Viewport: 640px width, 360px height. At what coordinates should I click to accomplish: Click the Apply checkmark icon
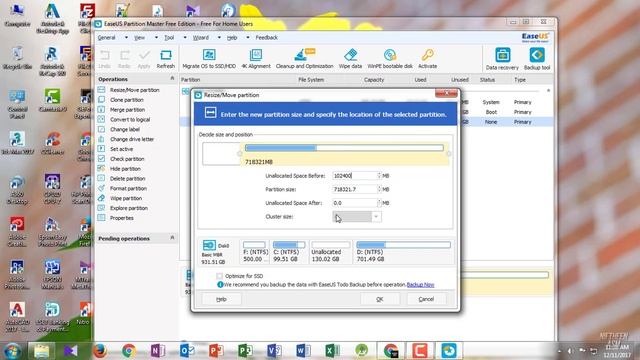pos(144,59)
